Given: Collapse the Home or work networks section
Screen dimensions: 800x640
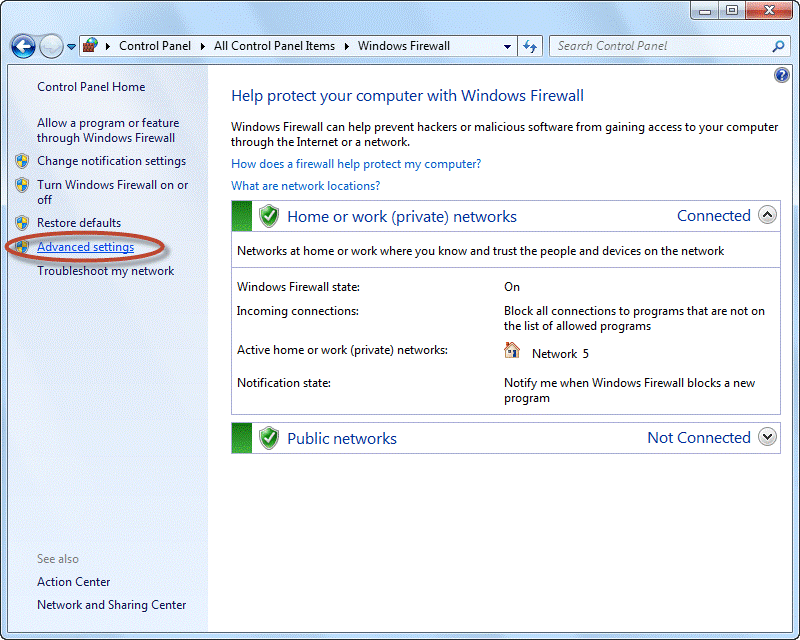Looking at the screenshot, I should point(768,214).
